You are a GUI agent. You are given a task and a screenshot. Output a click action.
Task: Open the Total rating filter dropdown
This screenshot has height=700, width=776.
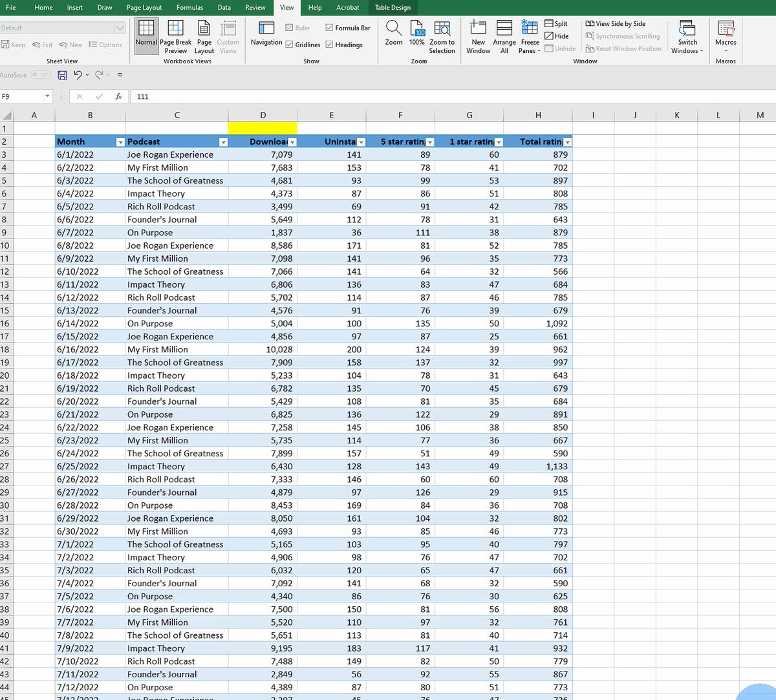tap(568, 142)
